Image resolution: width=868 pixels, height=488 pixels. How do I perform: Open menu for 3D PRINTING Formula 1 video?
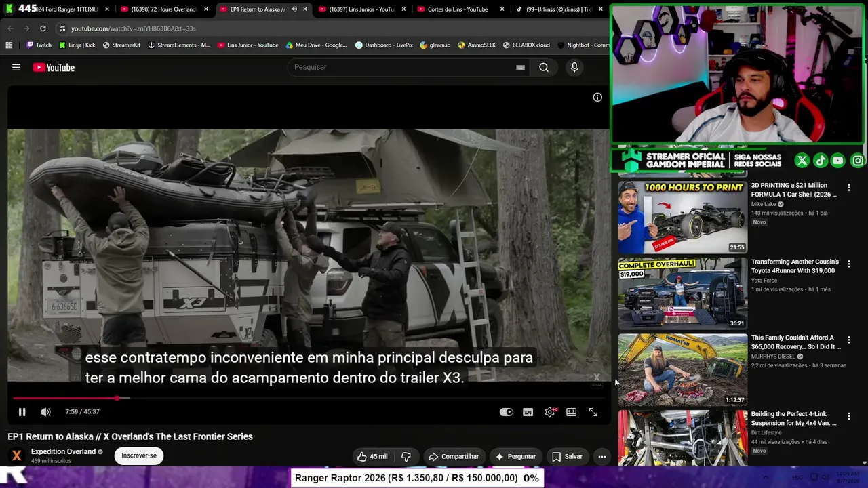click(848, 188)
